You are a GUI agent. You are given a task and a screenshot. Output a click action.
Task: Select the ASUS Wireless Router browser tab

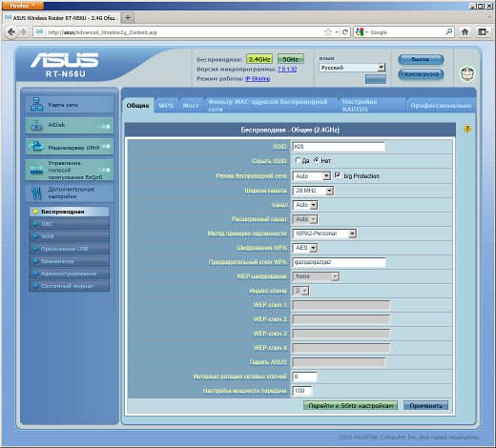[61, 18]
